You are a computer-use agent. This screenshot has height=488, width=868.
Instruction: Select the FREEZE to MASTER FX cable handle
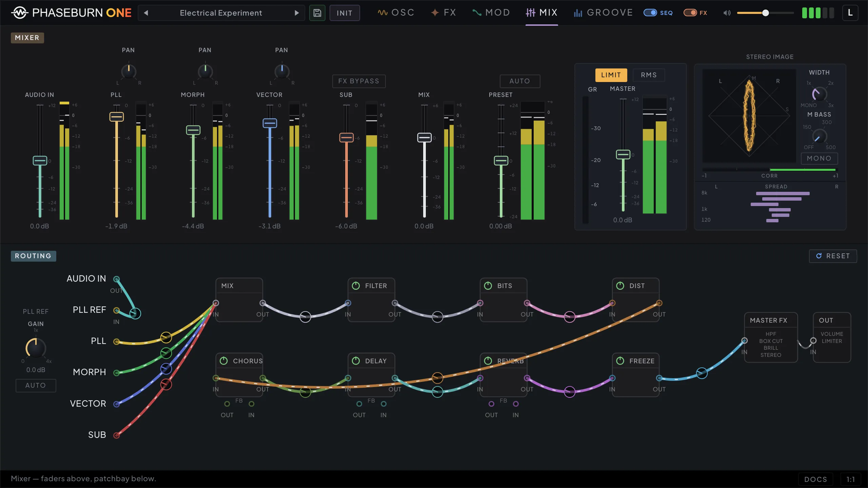702,373
